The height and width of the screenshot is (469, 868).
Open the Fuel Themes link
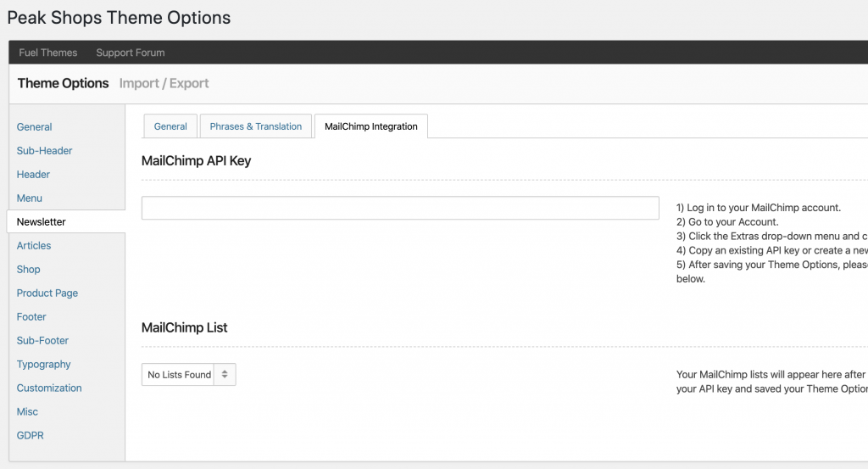pos(48,53)
